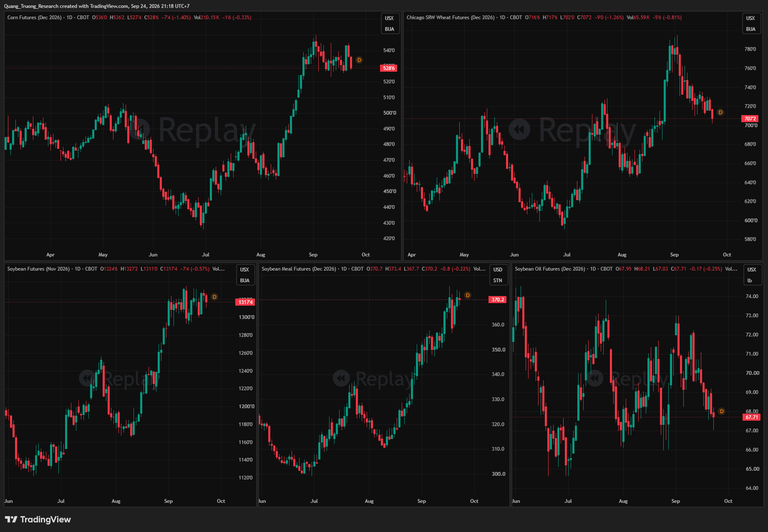Open the USX BUA box on Wheat chart
Viewport: 768px width, 532px height.
pyautogui.click(x=751, y=23)
